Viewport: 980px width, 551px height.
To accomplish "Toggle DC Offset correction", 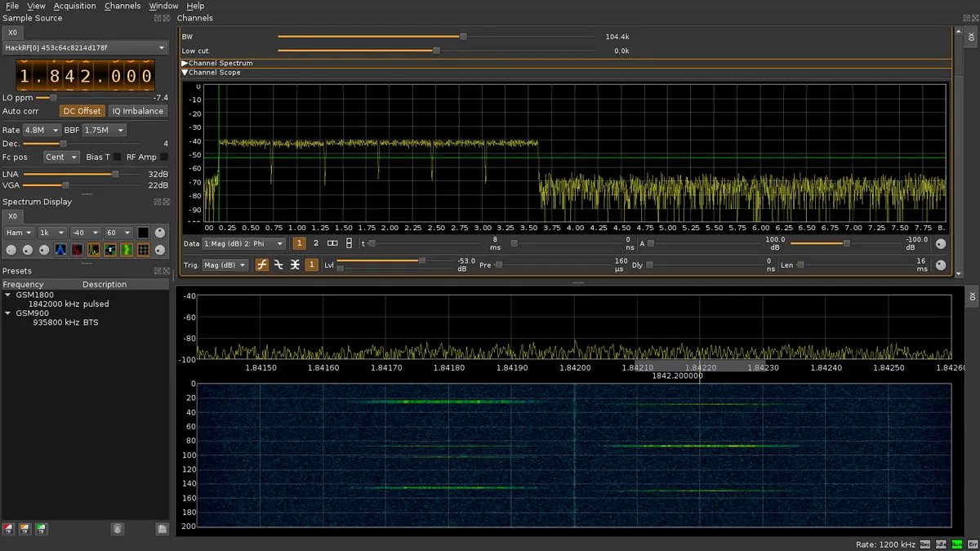I will (x=82, y=110).
